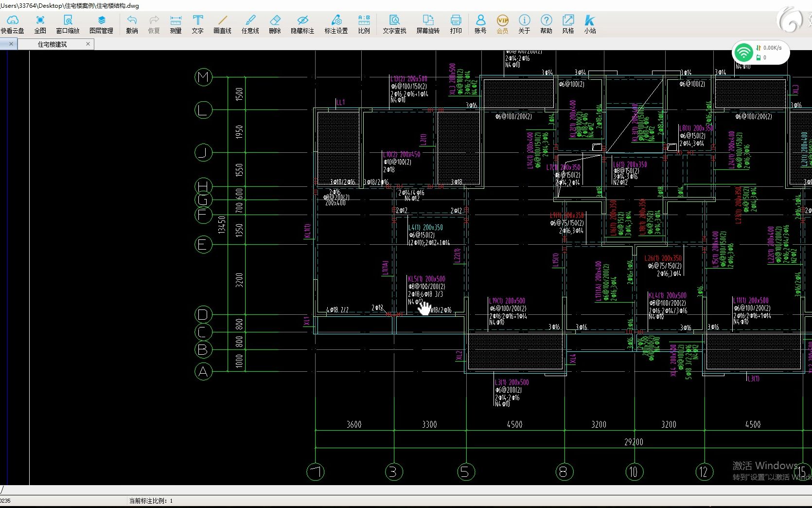
Task: Switch to the 住宅楼建筑 tab
Action: pyautogui.click(x=53, y=44)
